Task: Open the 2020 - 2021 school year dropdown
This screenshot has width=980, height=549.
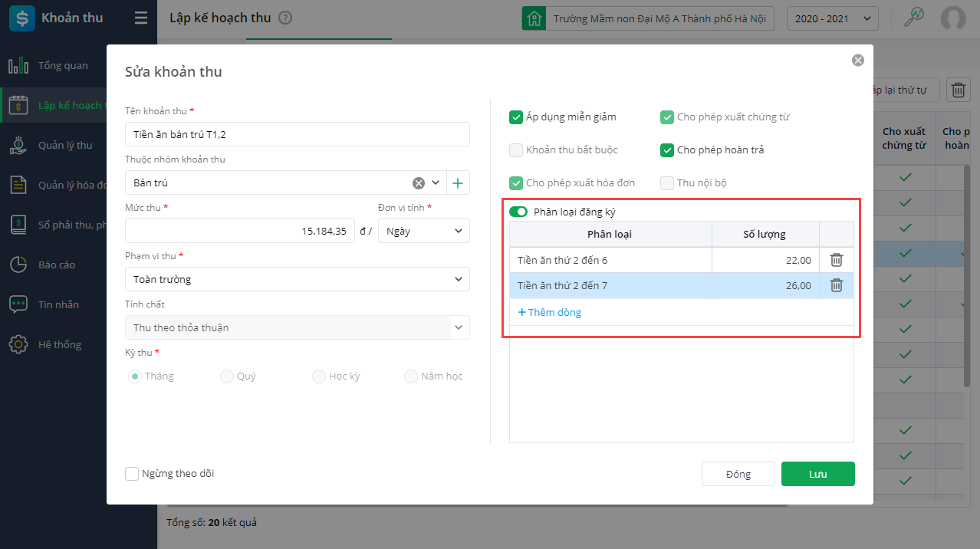Action: tap(833, 18)
